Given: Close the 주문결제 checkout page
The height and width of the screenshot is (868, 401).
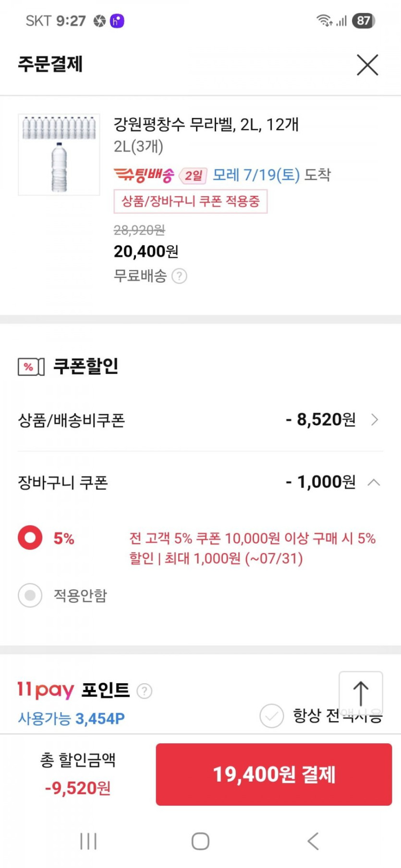Looking at the screenshot, I should [x=367, y=65].
